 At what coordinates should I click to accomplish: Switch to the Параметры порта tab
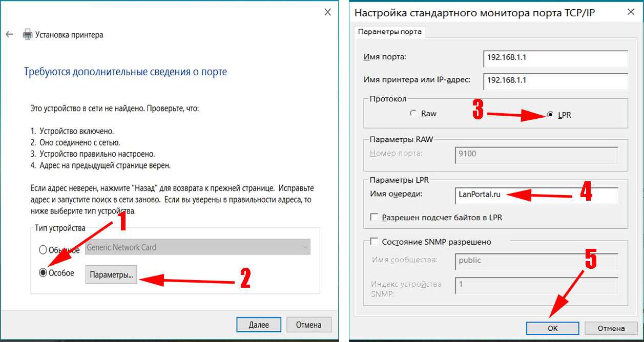390,32
